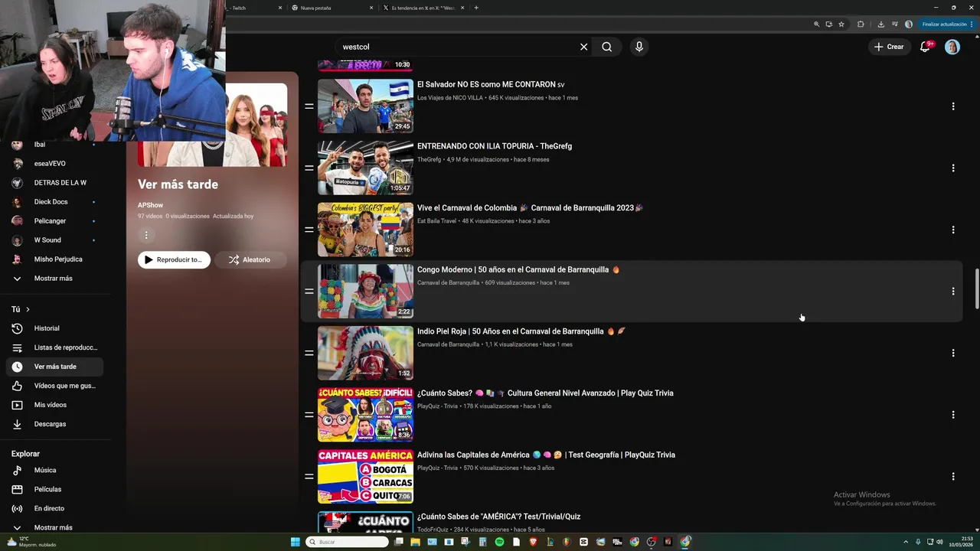This screenshot has height=551, width=980.
Task: Open Descargas in sidebar
Action: point(54,424)
